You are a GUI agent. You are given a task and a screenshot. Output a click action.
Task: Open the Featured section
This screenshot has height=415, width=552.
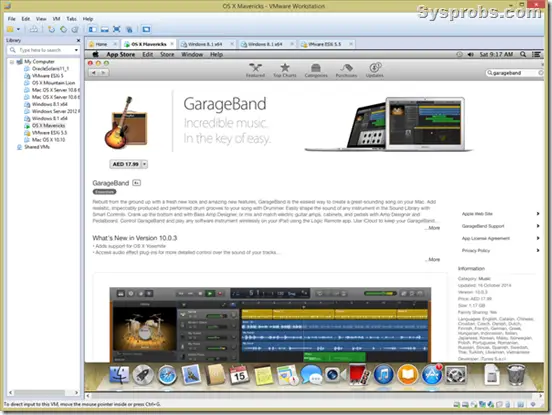(256, 70)
